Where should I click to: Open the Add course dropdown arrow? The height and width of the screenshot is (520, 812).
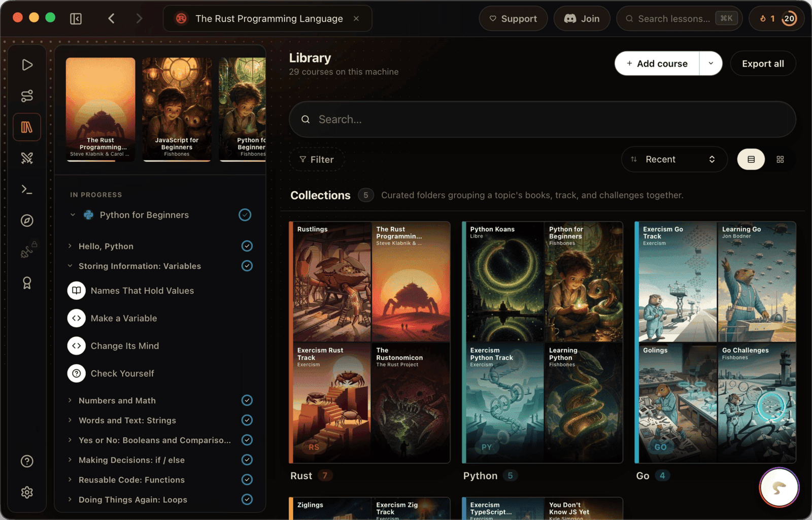[711, 63]
